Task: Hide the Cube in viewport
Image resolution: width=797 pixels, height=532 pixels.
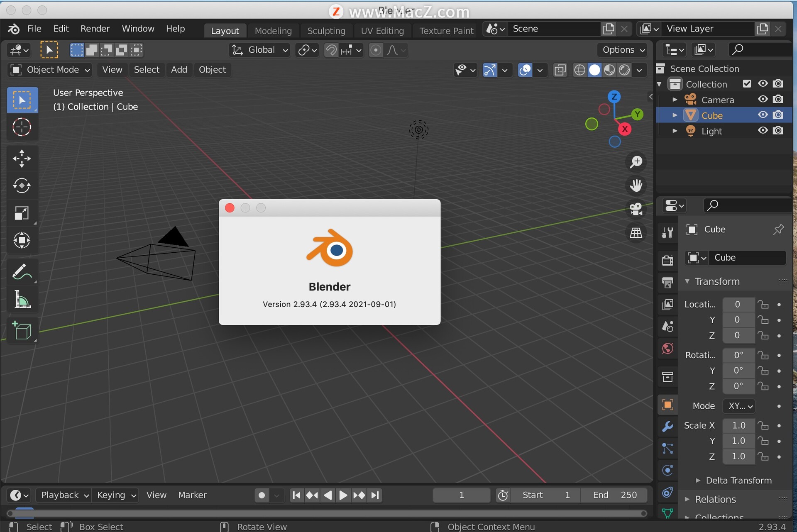Action: point(763,115)
